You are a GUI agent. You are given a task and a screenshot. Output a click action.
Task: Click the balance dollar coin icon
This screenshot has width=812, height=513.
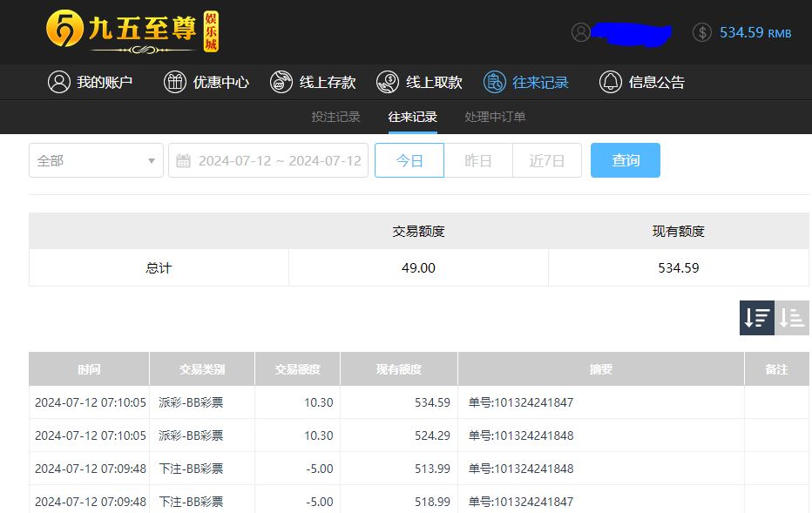702,32
